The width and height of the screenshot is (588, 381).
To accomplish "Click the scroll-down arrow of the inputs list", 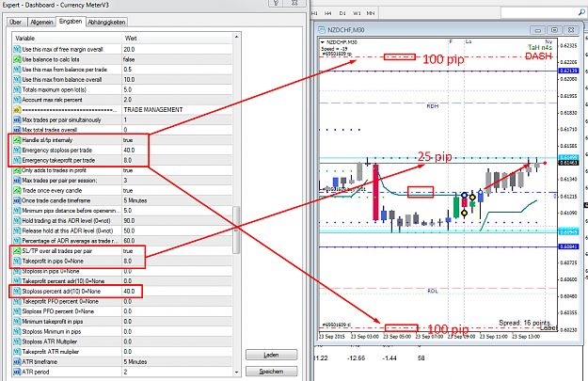I will pyautogui.click(x=236, y=372).
